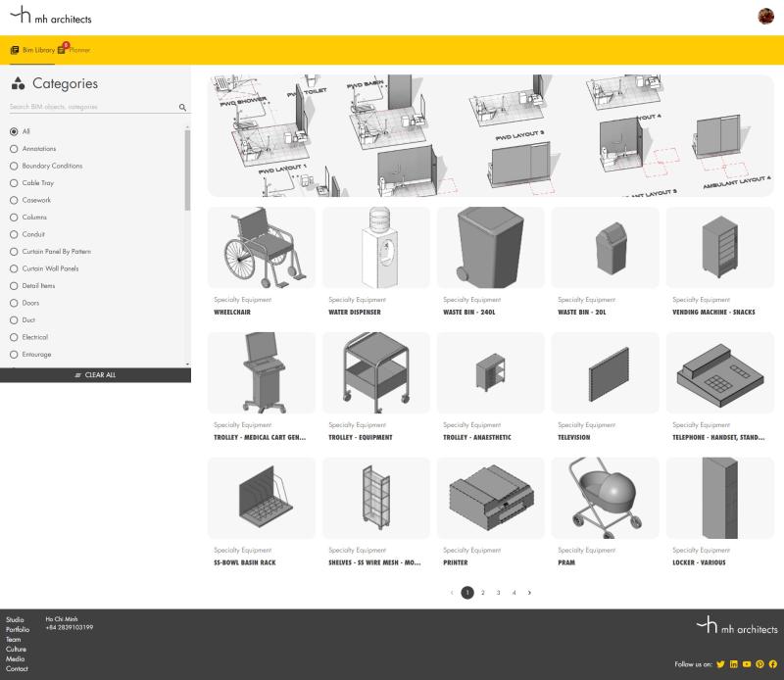The height and width of the screenshot is (680, 784).
Task: Open the Trolley - Equipment thumbnail
Action: (376, 372)
